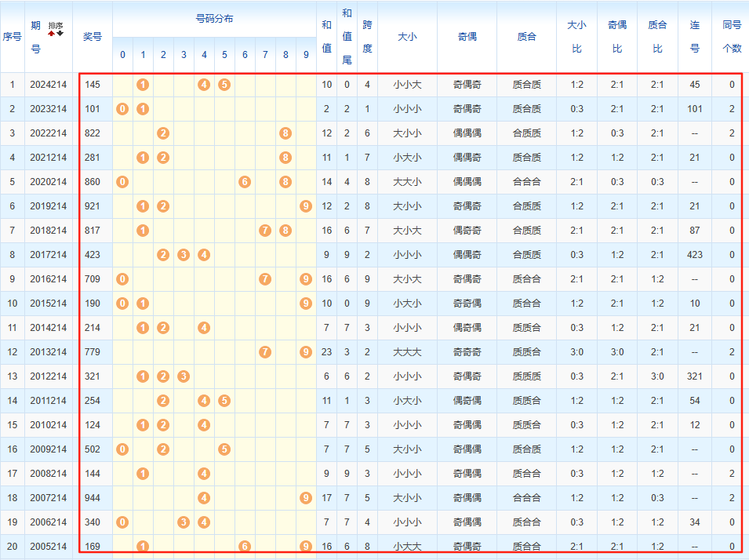Click orange ball 6 in row 2005214
Image resolution: width=749 pixels, height=560 pixels.
(245, 547)
